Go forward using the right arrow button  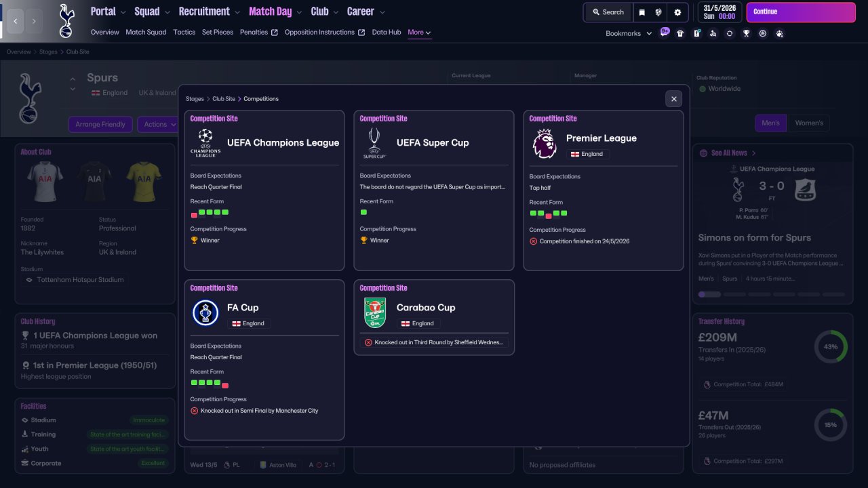[x=34, y=21]
